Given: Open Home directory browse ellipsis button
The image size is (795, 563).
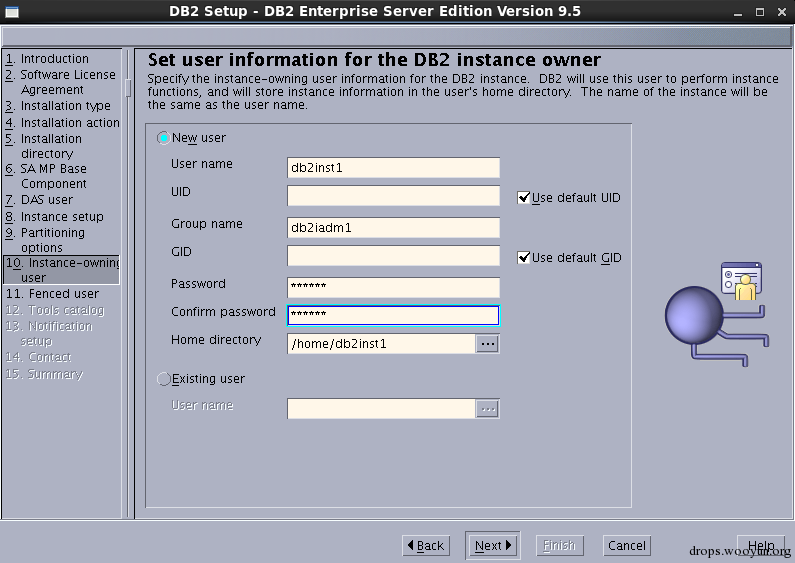Looking at the screenshot, I should pos(487,344).
